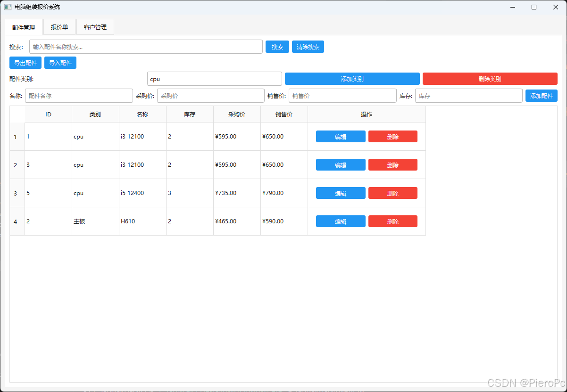Click the 操作 column header
The image size is (567, 392).
(x=367, y=114)
